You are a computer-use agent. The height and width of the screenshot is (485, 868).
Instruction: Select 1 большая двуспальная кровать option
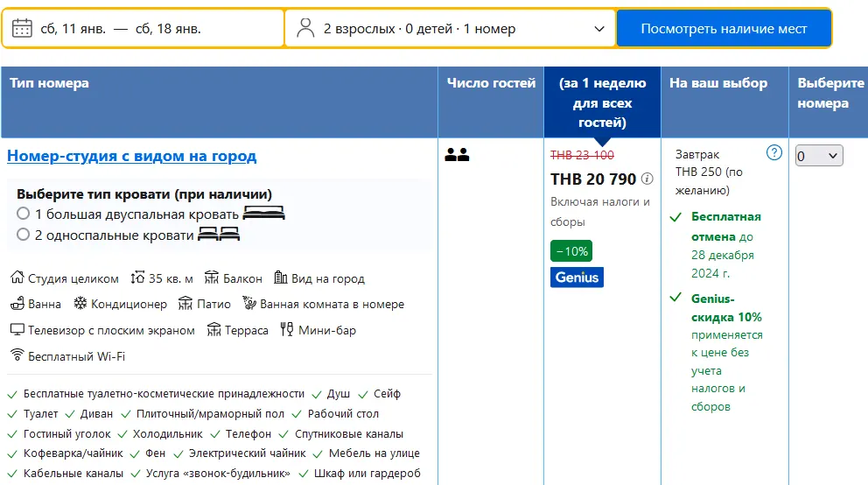tap(24, 214)
